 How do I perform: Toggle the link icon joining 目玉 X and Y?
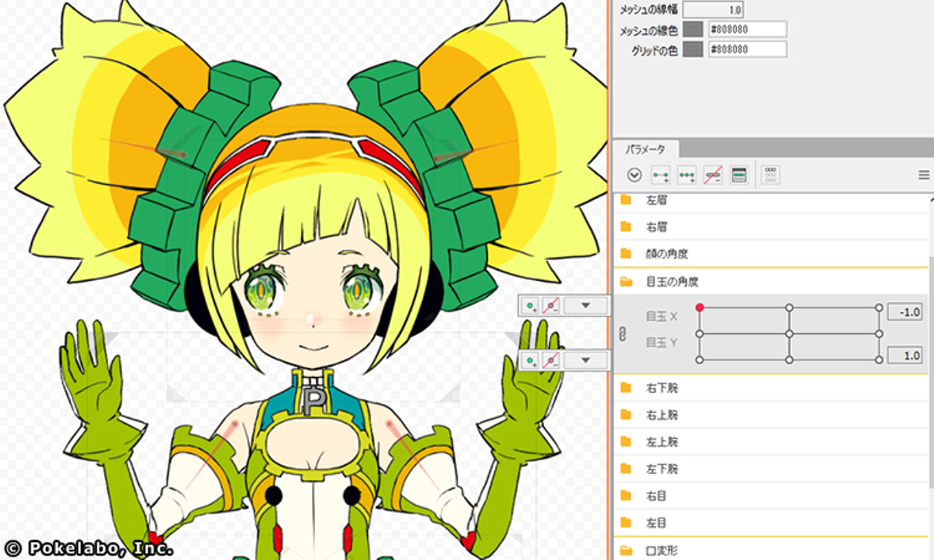[x=623, y=334]
